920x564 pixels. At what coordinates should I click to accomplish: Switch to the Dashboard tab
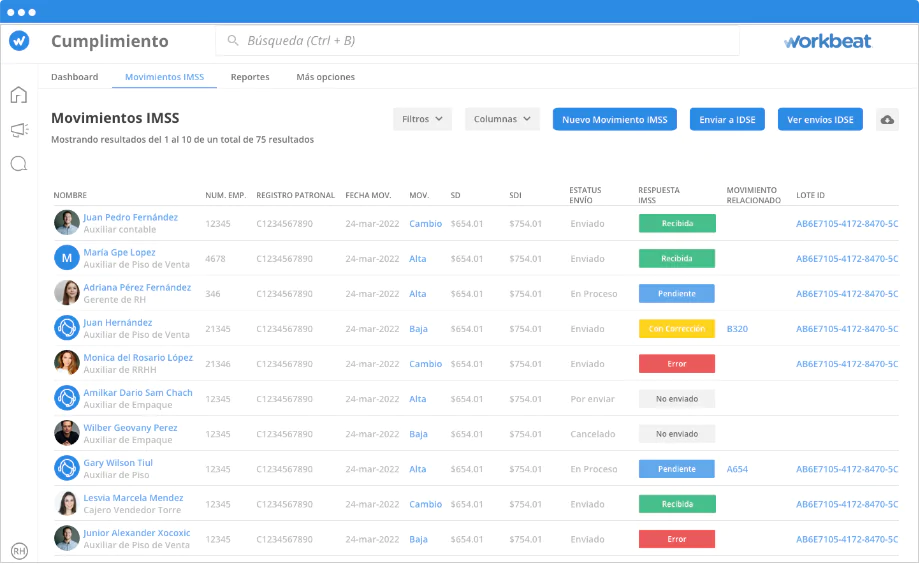[x=75, y=77]
